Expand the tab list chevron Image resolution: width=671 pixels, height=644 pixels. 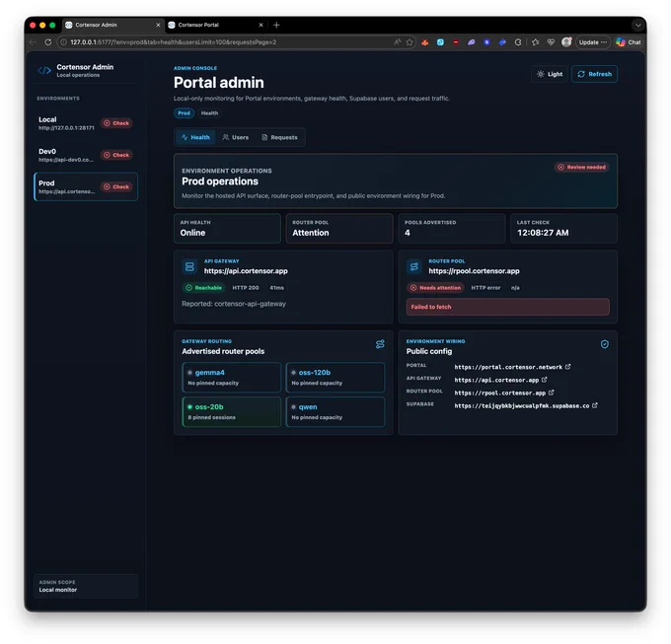(x=638, y=25)
